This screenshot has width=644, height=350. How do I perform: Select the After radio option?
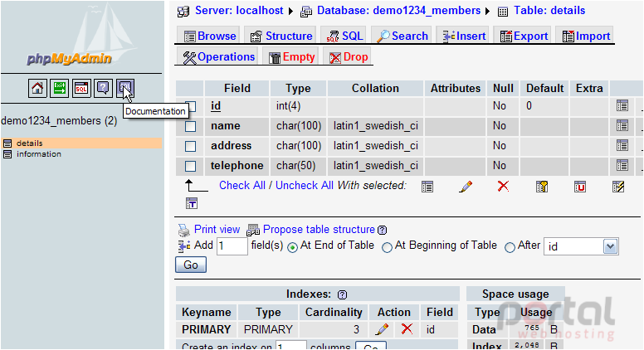510,247
